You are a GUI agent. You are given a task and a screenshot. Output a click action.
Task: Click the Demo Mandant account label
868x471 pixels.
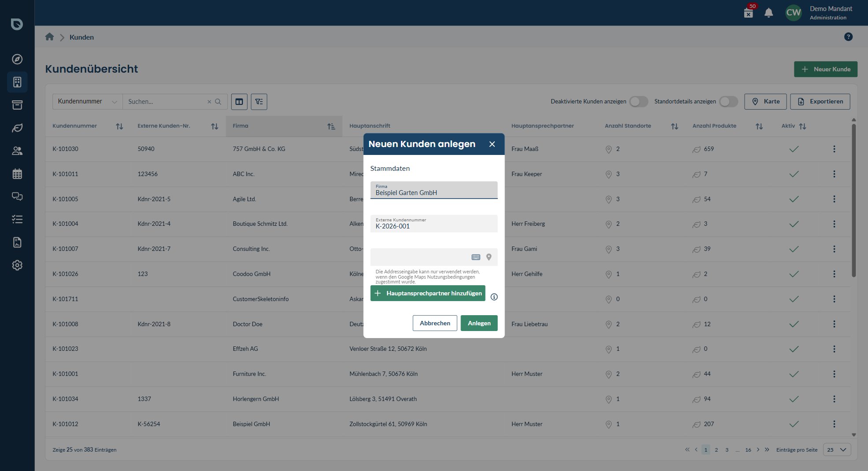coord(831,9)
